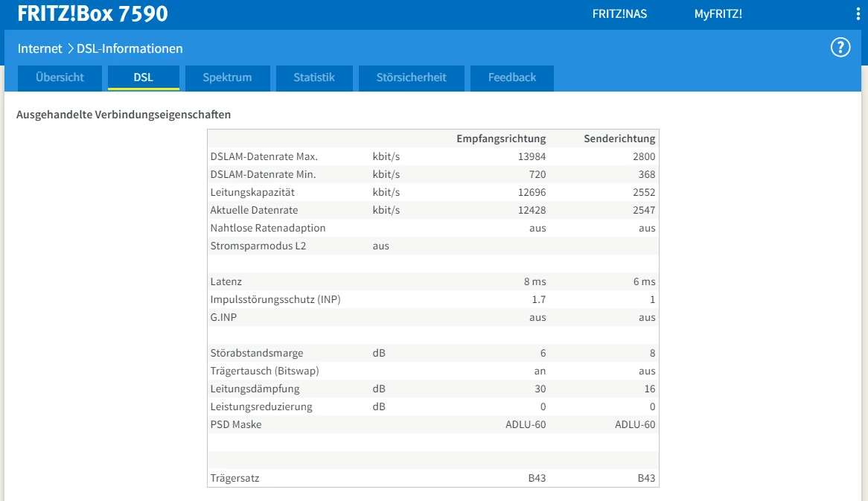
Task: Click the Empfangsrichtung column header
Action: click(x=501, y=138)
